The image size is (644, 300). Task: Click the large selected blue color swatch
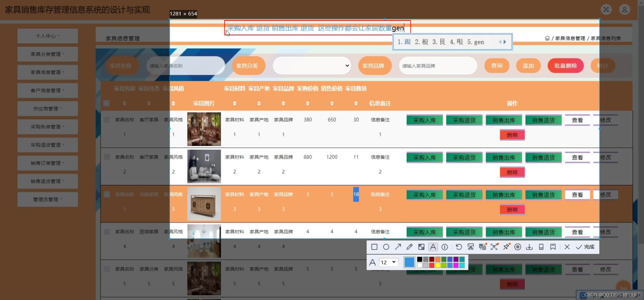point(409,262)
